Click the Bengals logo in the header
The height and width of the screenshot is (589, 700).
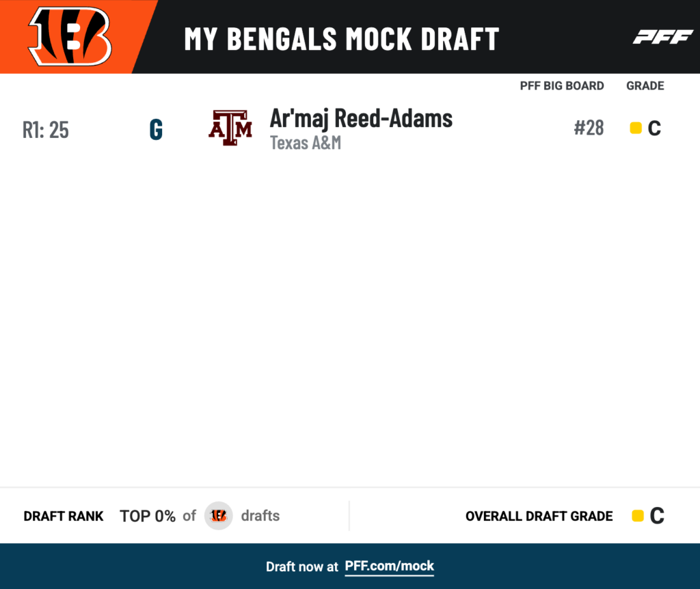(70, 36)
